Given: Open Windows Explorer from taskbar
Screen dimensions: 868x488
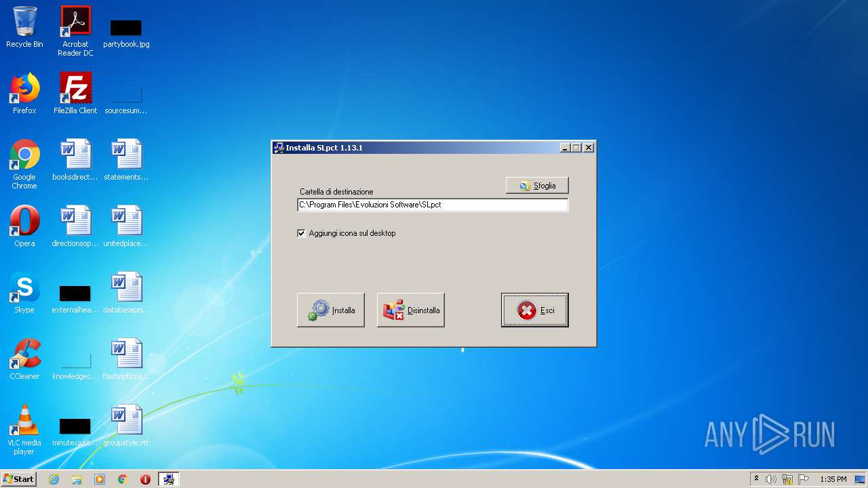Looking at the screenshot, I should pos(77,479).
